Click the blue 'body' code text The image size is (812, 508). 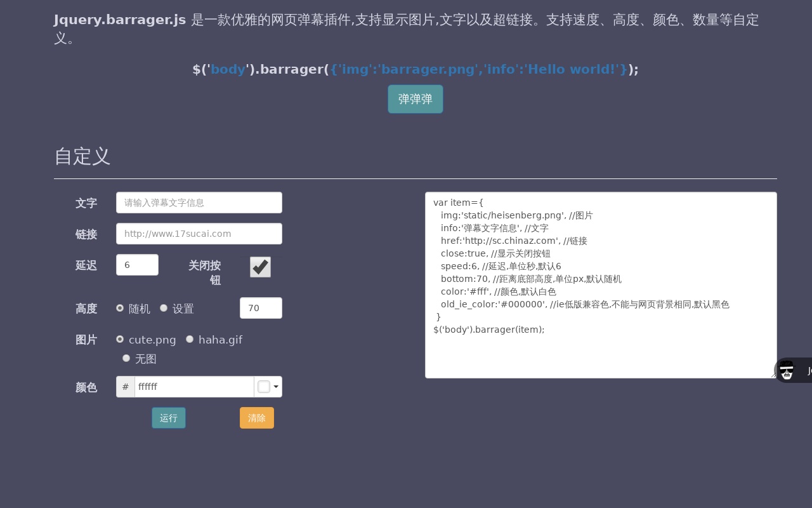tap(228, 69)
